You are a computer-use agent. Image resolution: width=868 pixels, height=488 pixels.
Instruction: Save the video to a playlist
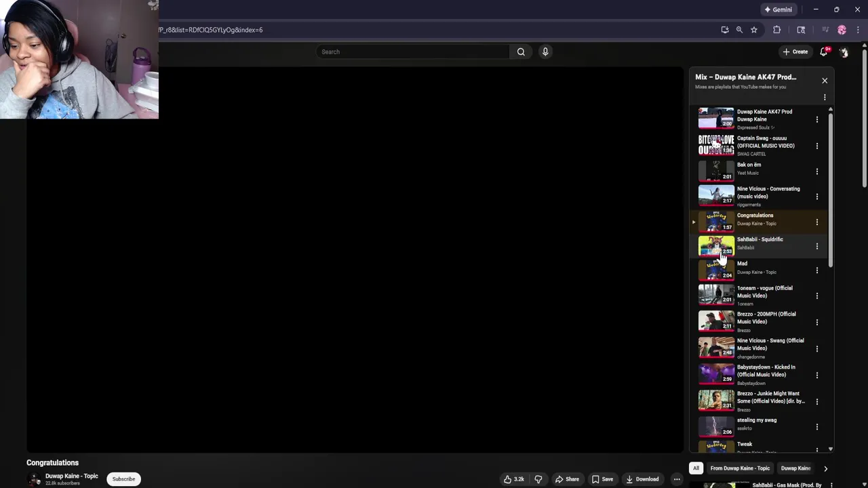(602, 479)
